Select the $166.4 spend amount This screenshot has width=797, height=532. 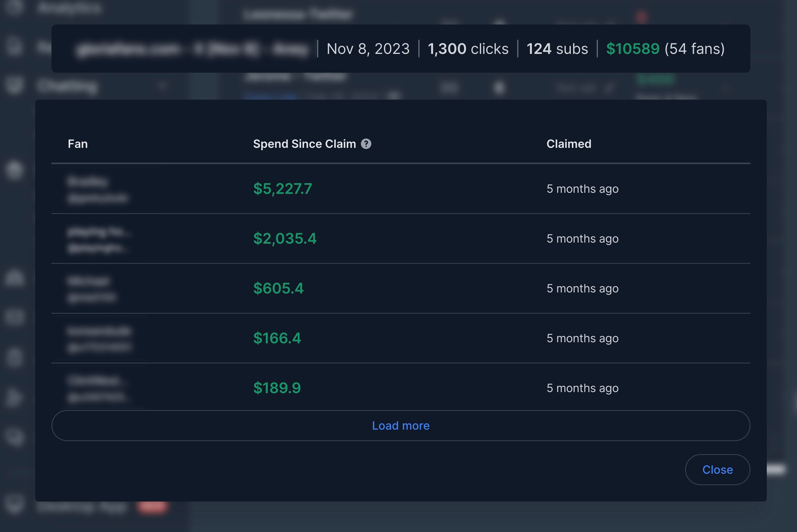pos(277,338)
